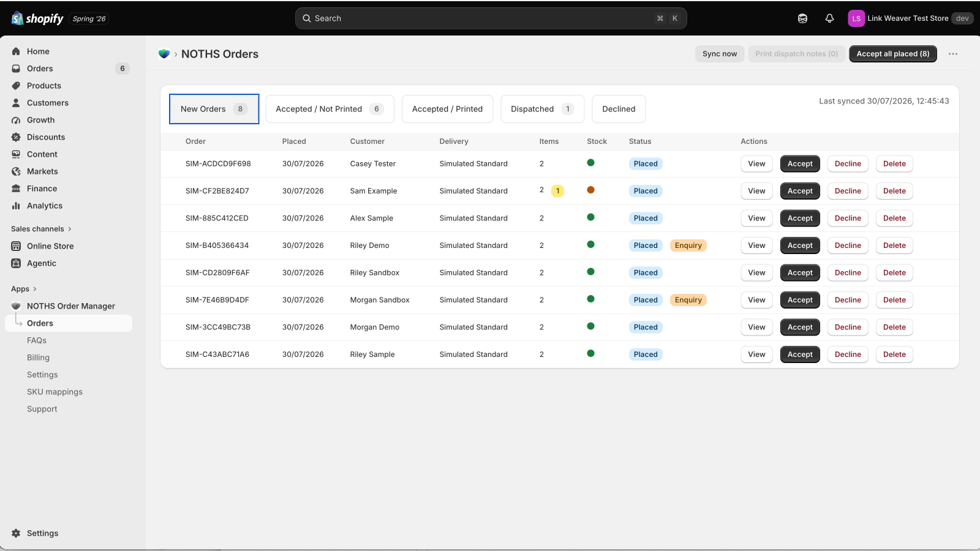Click the Agentic channel icon
Viewport: 980px width, 551px height.
tap(16, 263)
